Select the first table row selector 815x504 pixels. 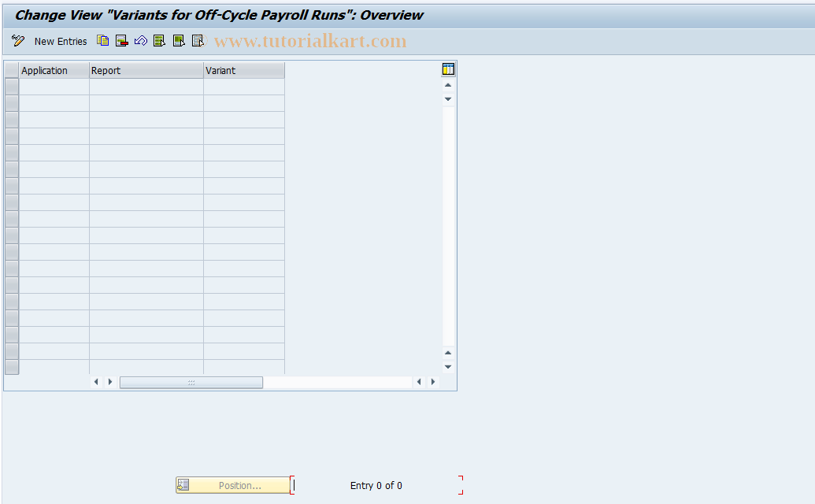pos(12,87)
